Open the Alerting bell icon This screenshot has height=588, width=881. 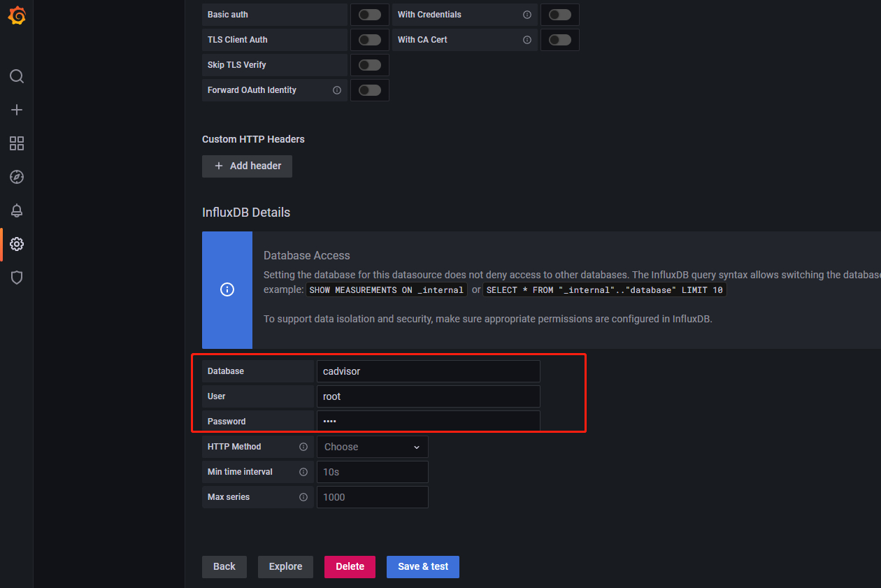pyautogui.click(x=17, y=210)
